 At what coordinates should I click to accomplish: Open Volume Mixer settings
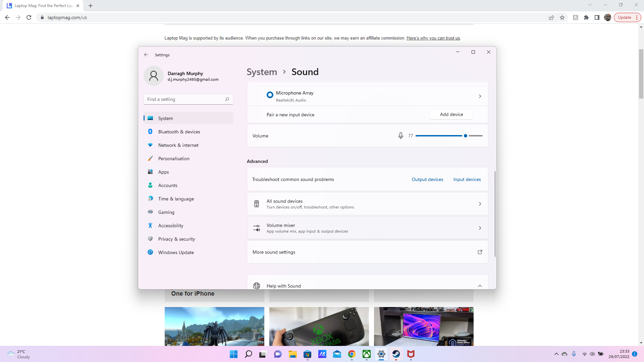coord(367,228)
